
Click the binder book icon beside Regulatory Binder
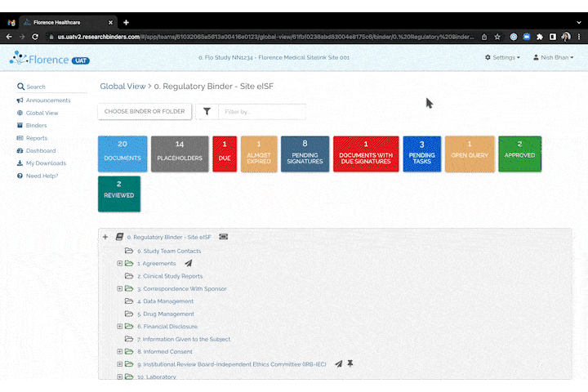(x=119, y=237)
